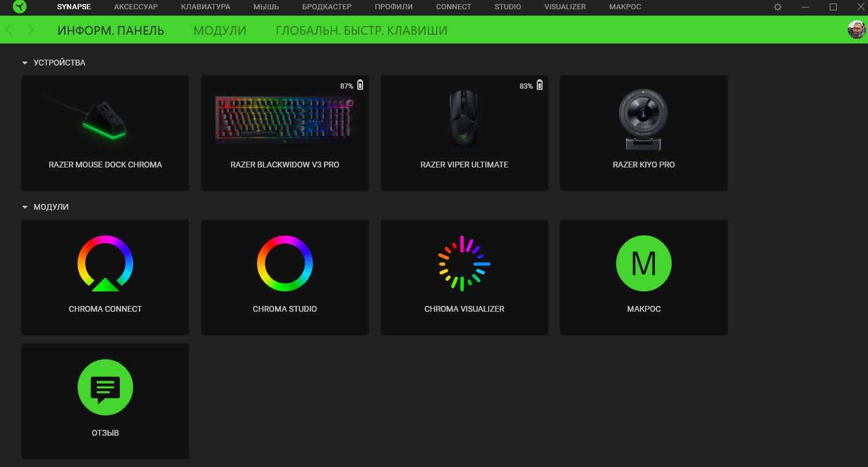
Task: Click the Отзыв feedback chat icon
Action: (x=105, y=388)
